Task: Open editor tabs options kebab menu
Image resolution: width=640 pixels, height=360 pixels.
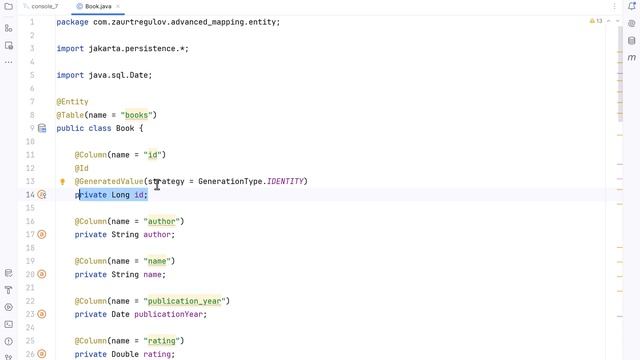Action: coord(614,6)
